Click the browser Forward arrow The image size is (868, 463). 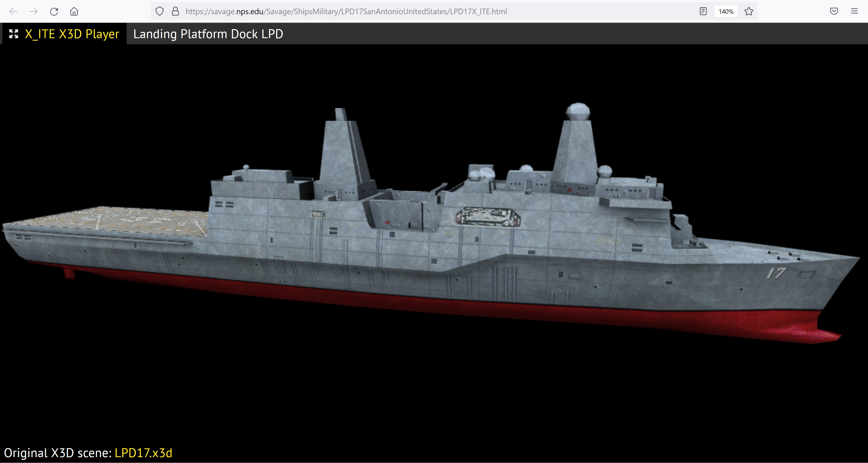tap(34, 12)
